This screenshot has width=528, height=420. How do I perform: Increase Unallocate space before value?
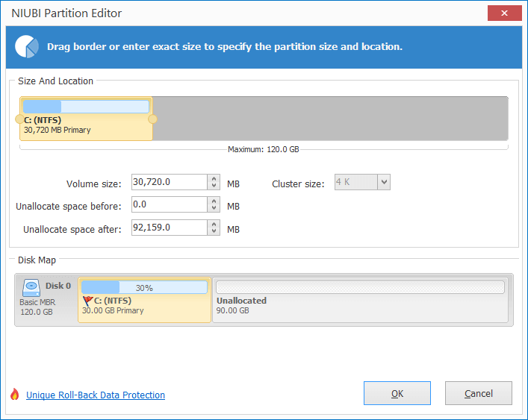[x=214, y=201]
